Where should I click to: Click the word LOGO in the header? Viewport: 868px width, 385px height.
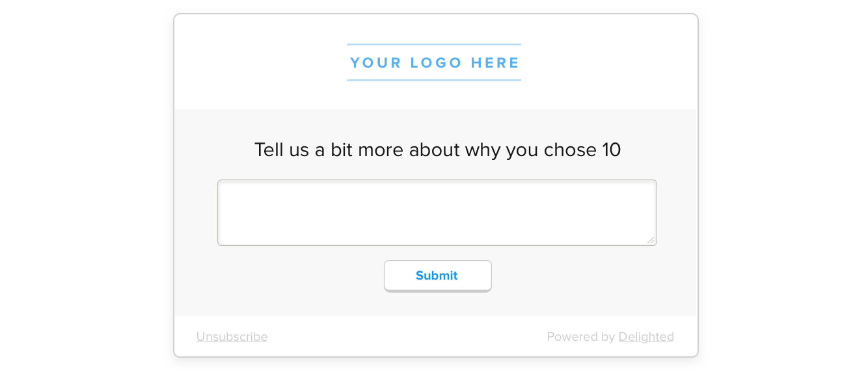pos(436,62)
